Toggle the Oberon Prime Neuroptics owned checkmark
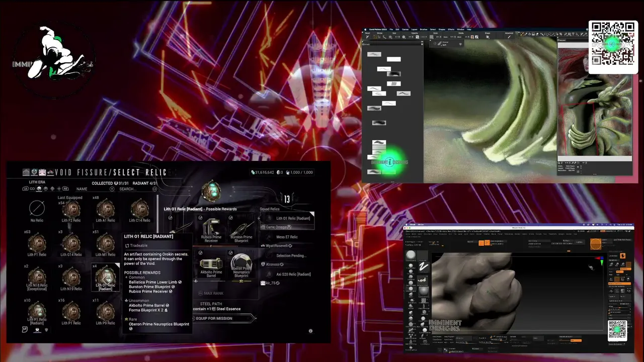This screenshot has height=362, width=644. pyautogui.click(x=230, y=253)
